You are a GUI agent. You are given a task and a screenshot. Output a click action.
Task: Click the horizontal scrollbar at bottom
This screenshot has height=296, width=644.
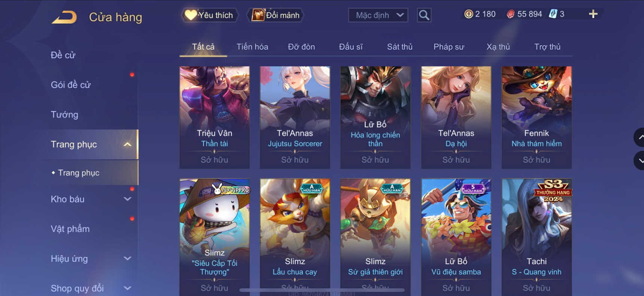[322, 290]
